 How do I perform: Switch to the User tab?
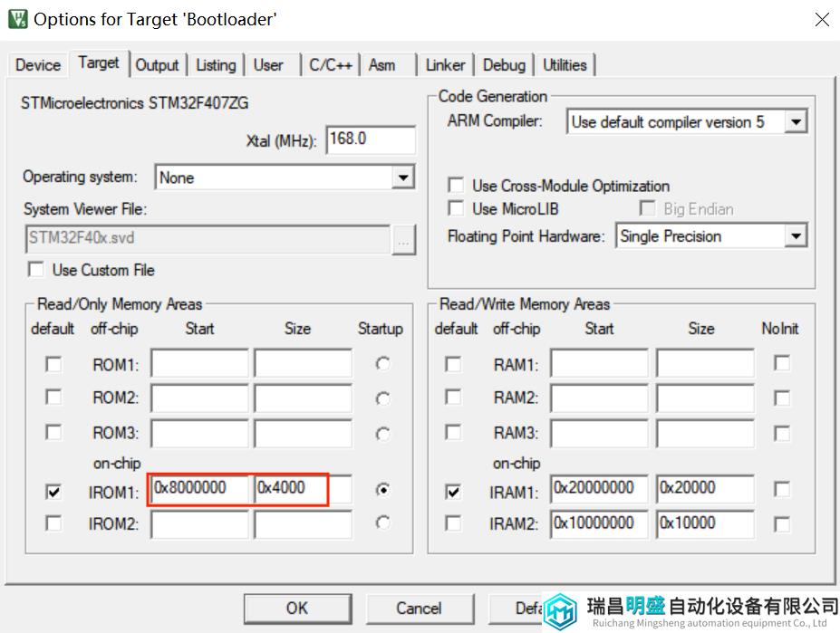coord(268,65)
